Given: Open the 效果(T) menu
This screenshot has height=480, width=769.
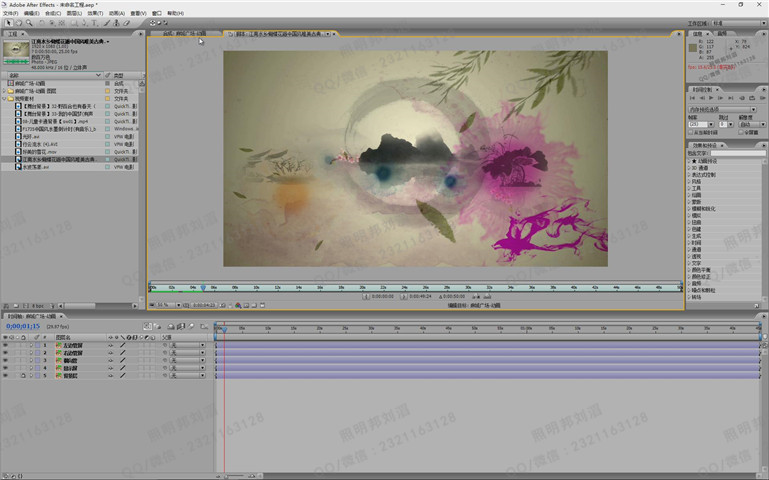Looking at the screenshot, I should 95,13.
